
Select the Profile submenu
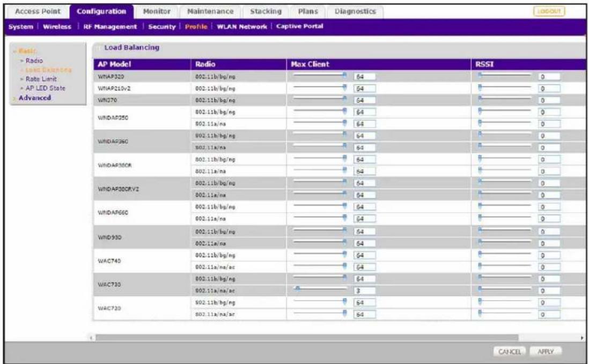(196, 27)
